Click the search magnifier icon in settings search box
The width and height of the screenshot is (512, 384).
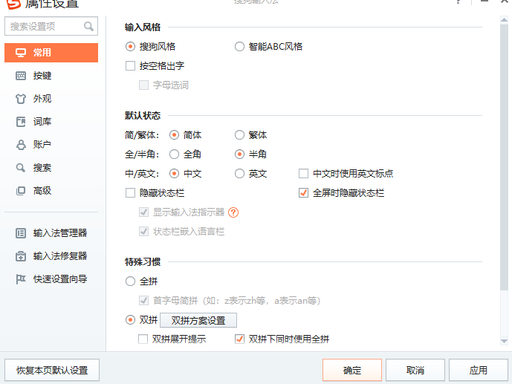click(x=88, y=26)
